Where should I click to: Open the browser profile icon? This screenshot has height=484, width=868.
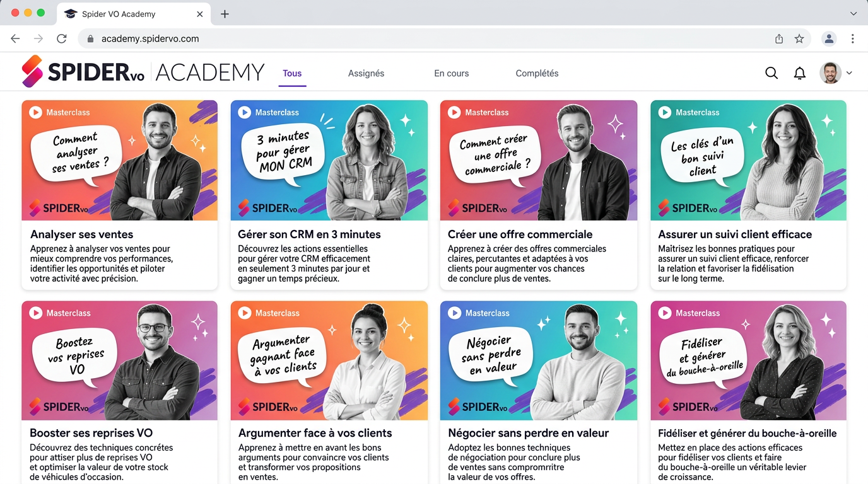829,38
